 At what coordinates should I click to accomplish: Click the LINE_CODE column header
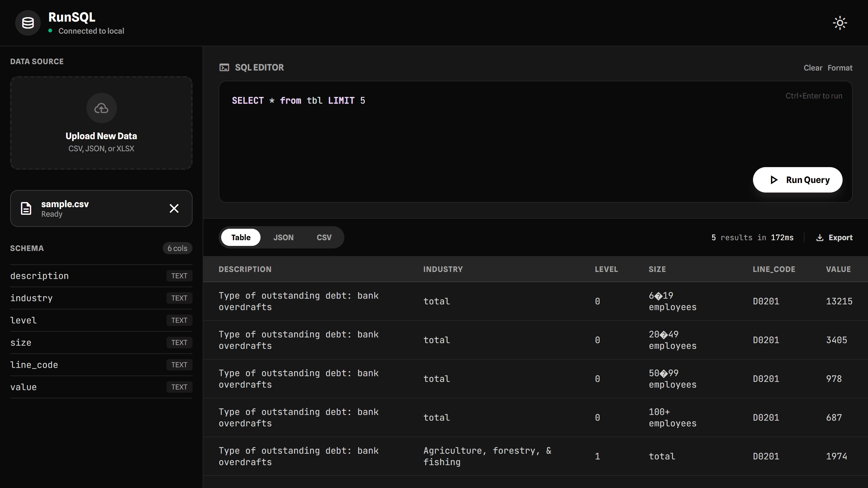pyautogui.click(x=774, y=269)
